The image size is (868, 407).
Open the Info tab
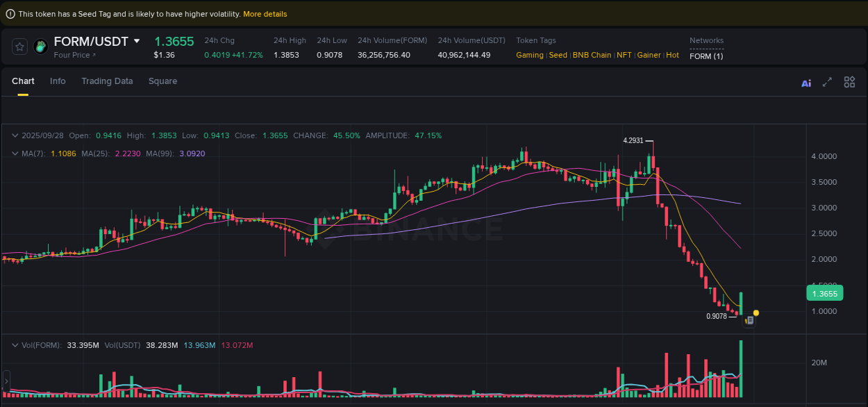[58, 81]
